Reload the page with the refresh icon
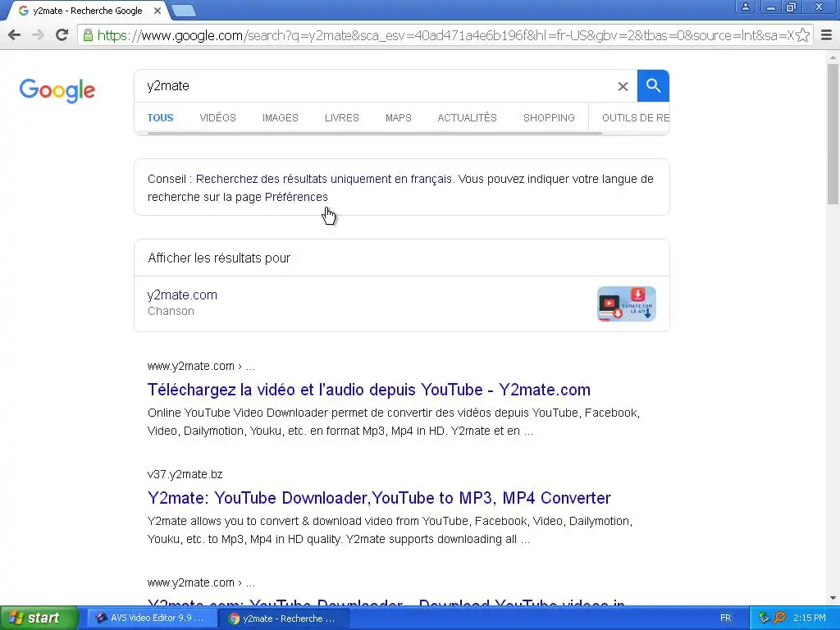Screen dimensions: 840x630 click(62, 35)
